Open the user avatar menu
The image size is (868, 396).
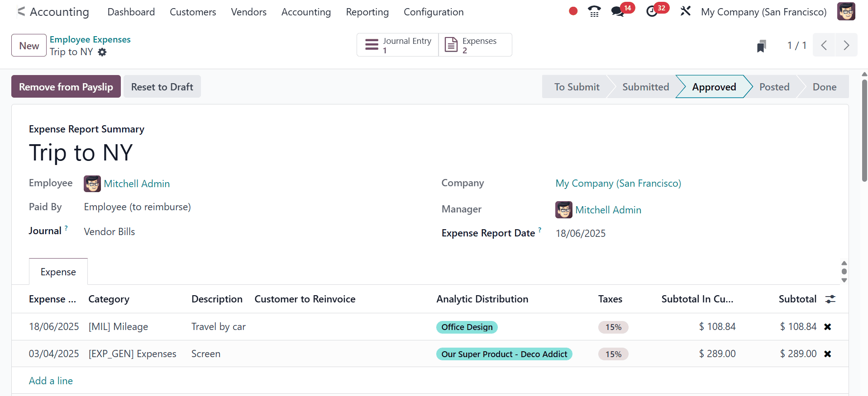click(846, 11)
